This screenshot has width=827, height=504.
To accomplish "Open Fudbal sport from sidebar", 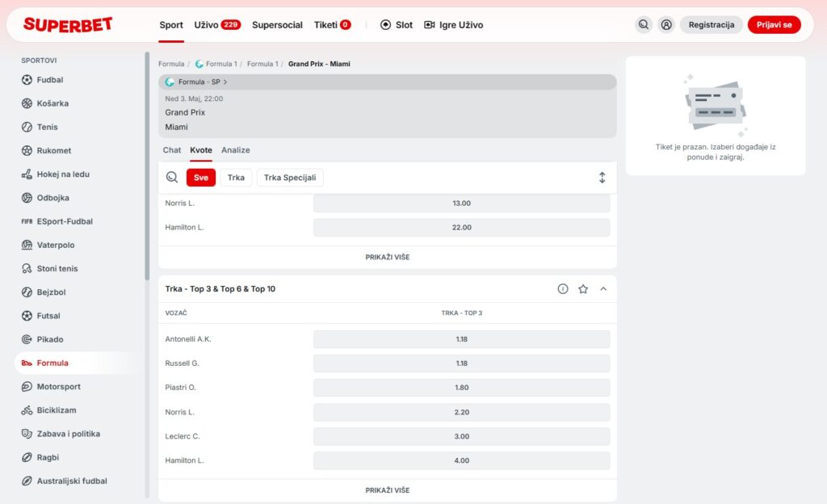I will [x=49, y=80].
